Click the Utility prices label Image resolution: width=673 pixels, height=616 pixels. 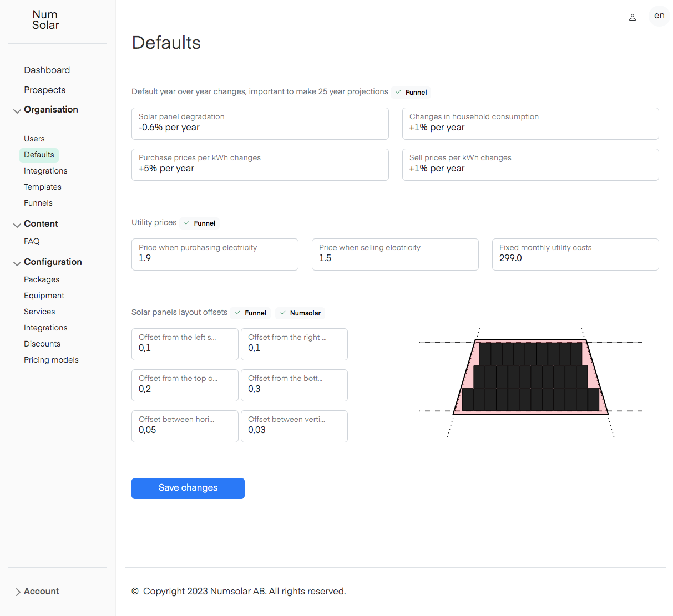coord(154,222)
